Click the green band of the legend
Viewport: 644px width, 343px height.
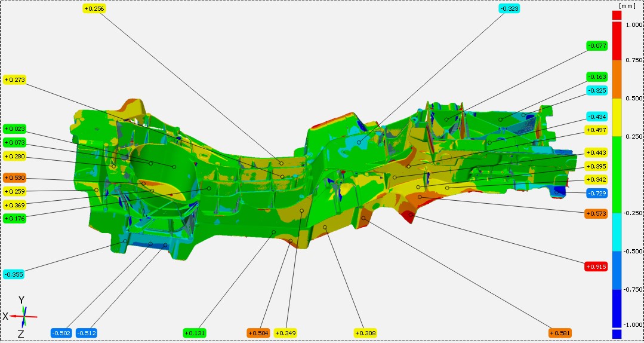tap(617, 174)
